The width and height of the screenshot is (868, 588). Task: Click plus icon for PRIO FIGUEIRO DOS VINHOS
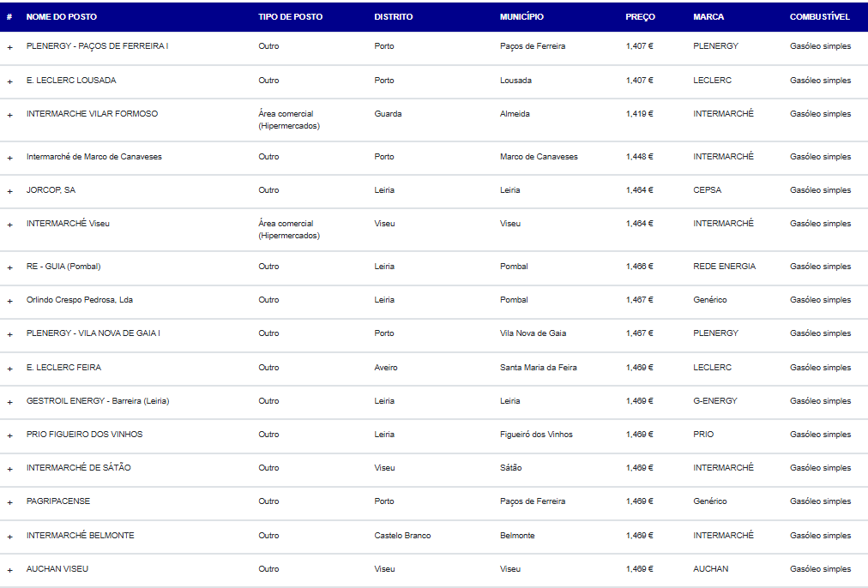(x=9, y=435)
